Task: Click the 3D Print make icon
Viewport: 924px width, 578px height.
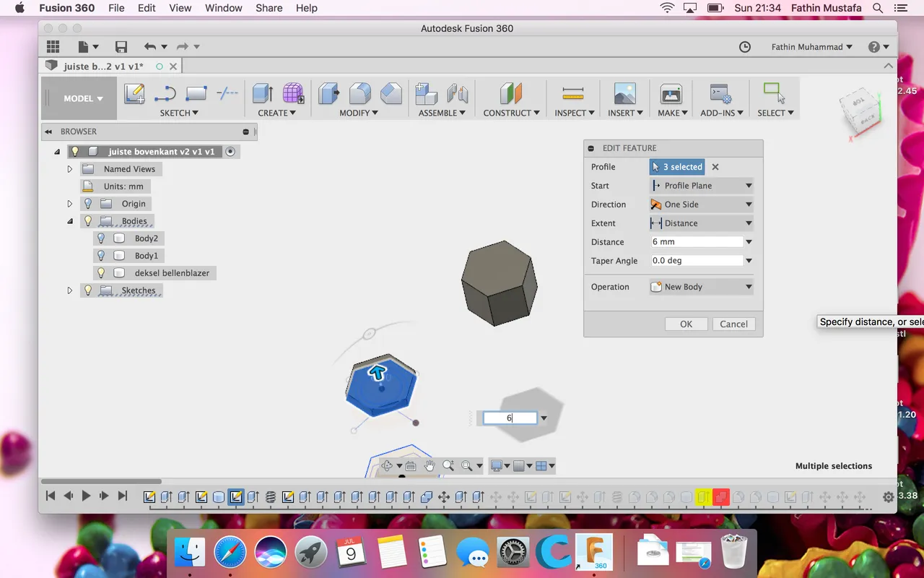Action: point(671,94)
